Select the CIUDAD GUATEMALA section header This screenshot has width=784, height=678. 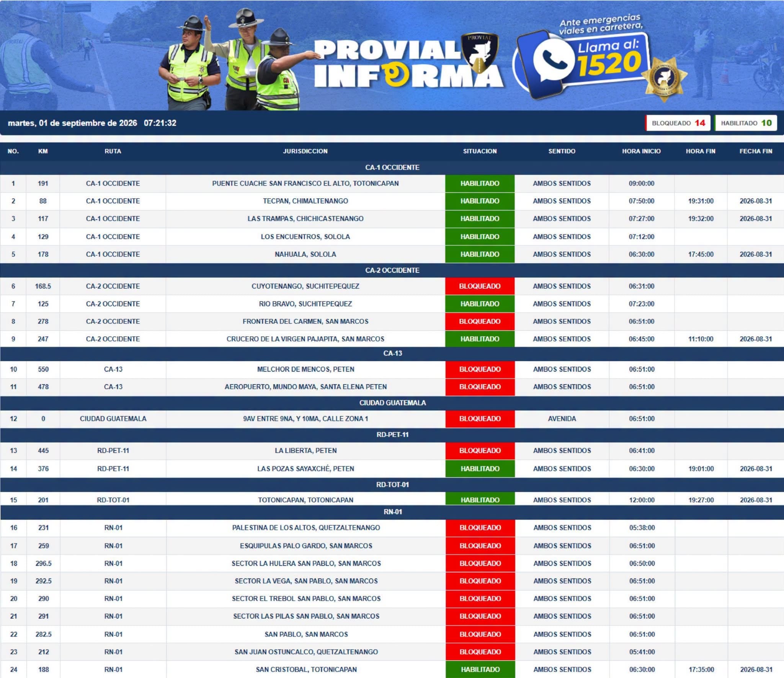392,403
